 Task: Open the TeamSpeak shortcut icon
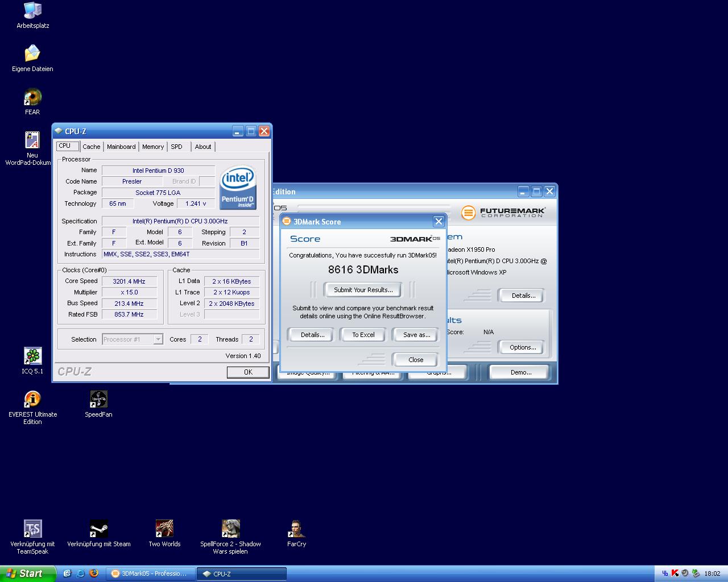coord(32,529)
